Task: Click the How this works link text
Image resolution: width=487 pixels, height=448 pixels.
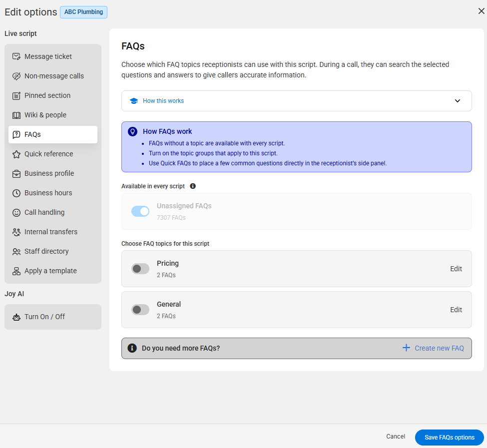Action: point(163,101)
